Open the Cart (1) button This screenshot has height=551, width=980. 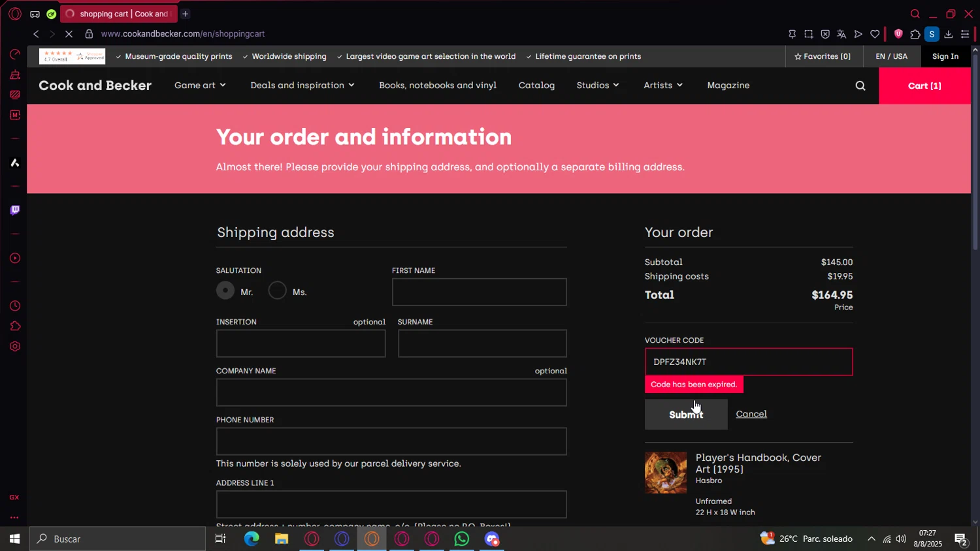click(x=924, y=86)
